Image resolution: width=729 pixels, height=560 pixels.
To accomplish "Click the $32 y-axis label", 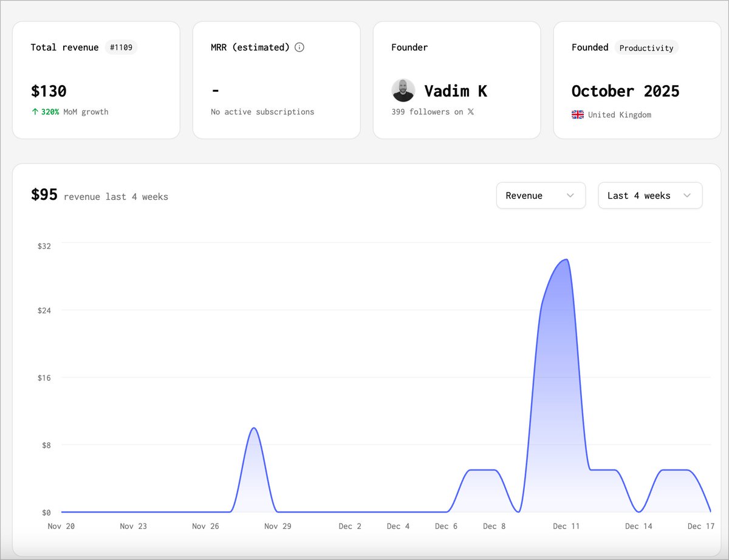I will [x=44, y=246].
